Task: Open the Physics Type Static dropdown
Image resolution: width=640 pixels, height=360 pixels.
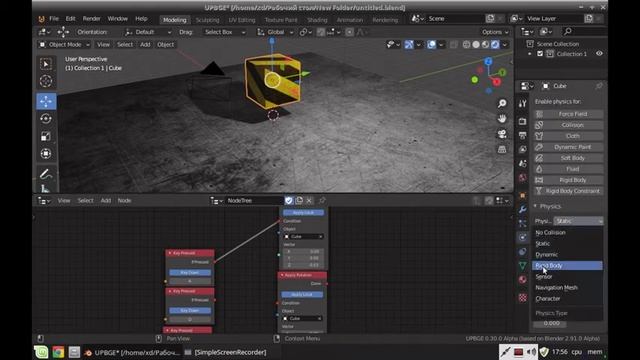Action: [x=578, y=221]
